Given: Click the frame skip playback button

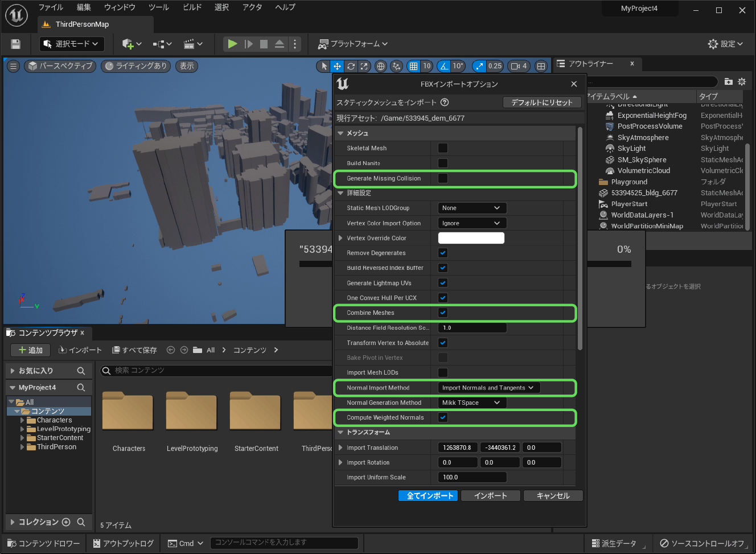Looking at the screenshot, I should coord(249,44).
